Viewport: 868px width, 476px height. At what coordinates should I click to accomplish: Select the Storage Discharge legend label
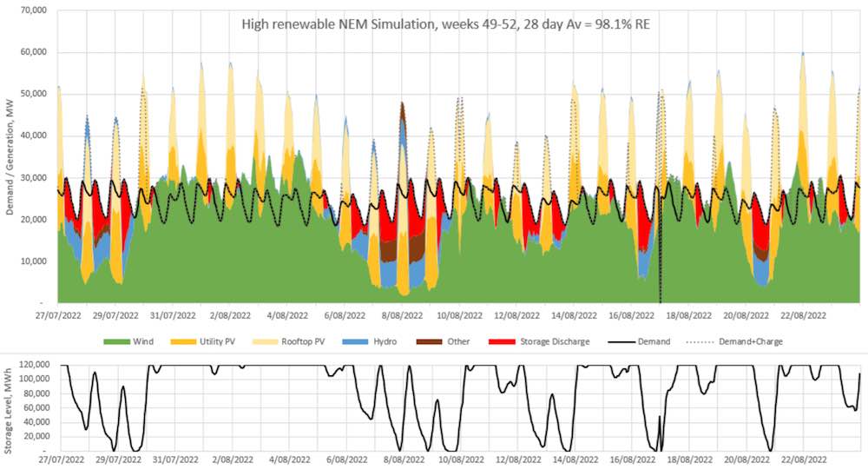point(555,342)
